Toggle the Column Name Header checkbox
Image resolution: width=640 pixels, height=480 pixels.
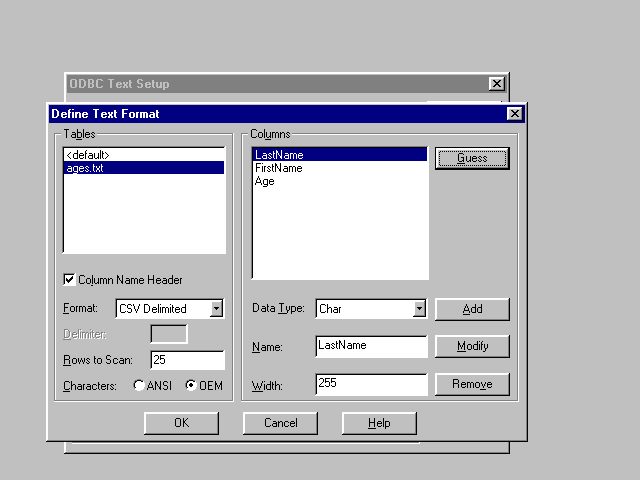[69, 280]
